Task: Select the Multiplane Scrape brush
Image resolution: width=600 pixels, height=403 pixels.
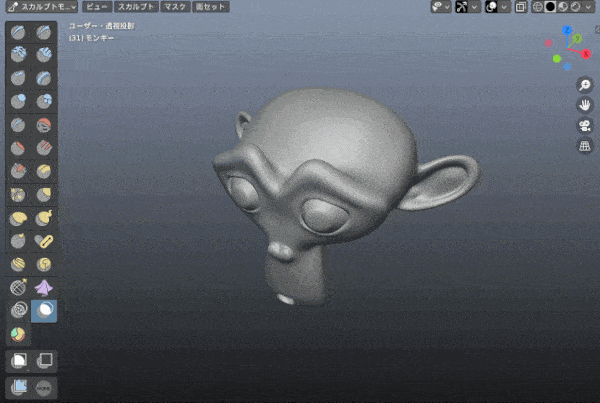Action: [44, 171]
